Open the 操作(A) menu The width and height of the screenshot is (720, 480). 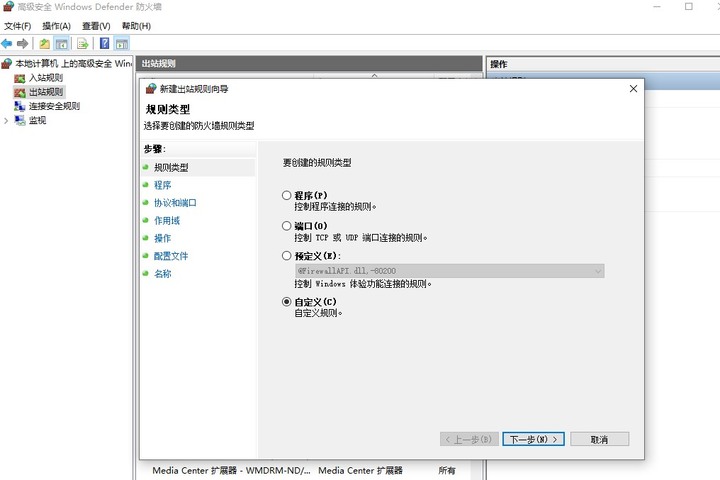click(x=56, y=26)
